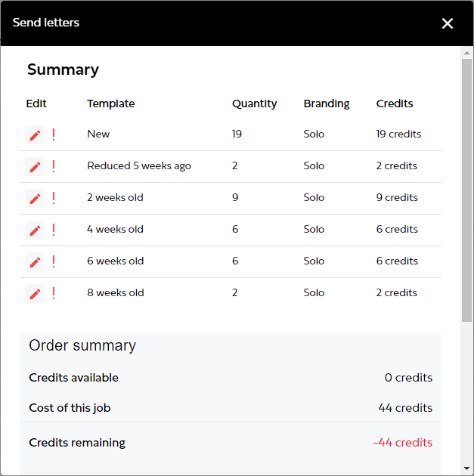
Task: Edit the 2 weeks old template
Action: click(x=35, y=198)
